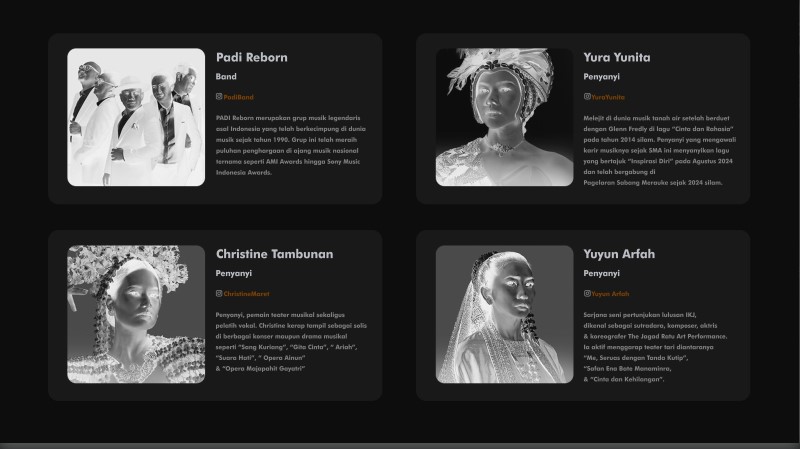This screenshot has width=800, height=449.
Task: Open the PadiBand Instagram link
Action: click(x=239, y=97)
